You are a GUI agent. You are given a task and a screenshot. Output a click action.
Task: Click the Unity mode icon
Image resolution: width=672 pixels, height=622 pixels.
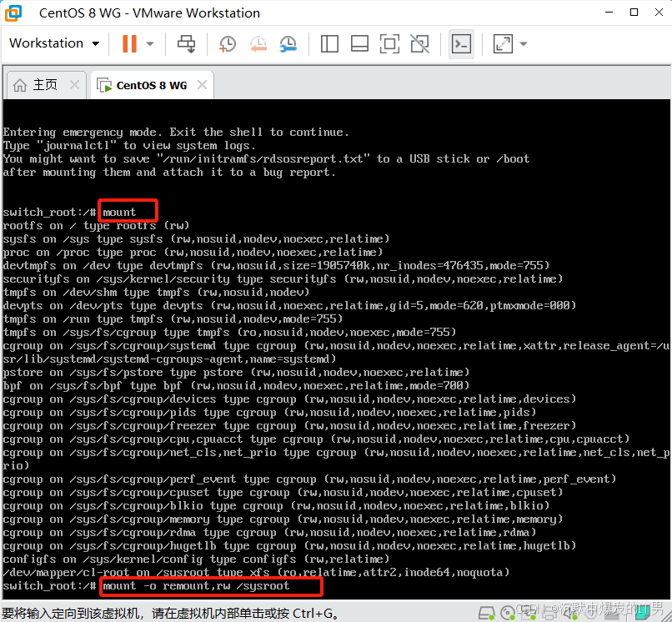pyautogui.click(x=419, y=43)
